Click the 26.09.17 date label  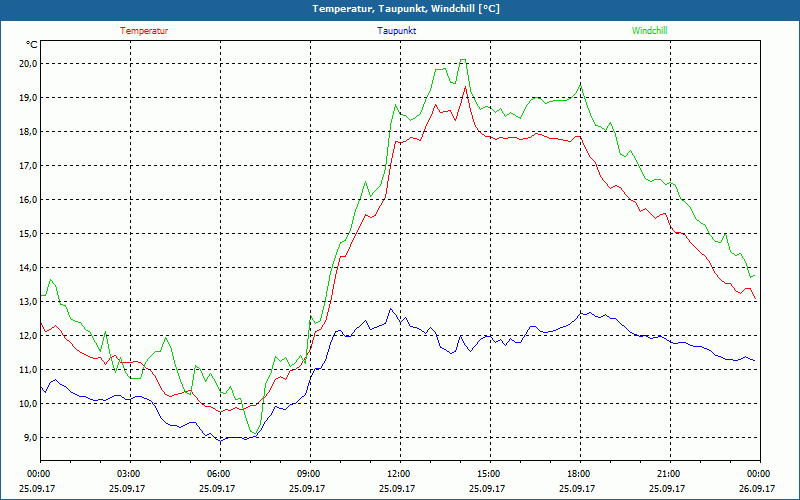[x=757, y=488]
